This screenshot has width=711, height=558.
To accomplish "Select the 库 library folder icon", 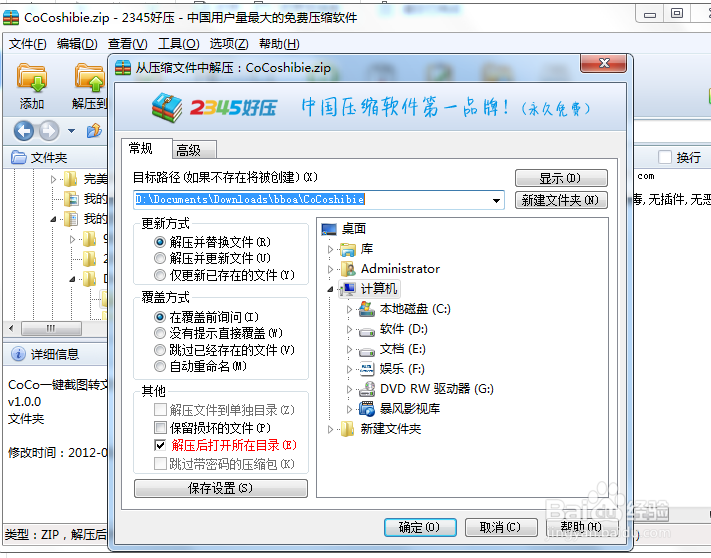I will [348, 249].
